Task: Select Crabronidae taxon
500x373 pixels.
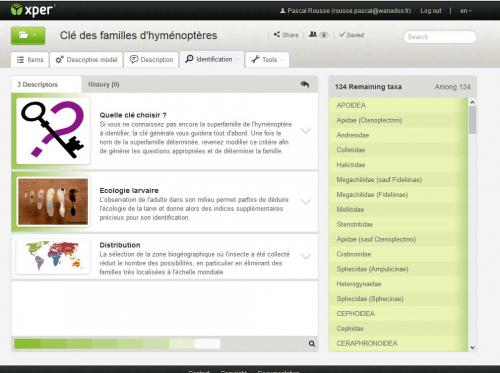Action: [398, 254]
